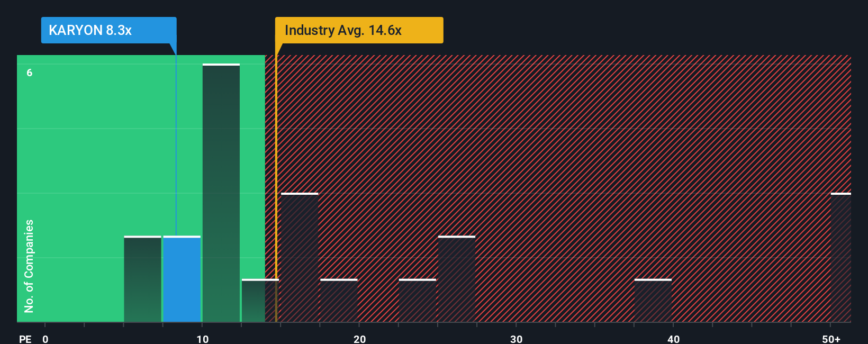Click the x-axis label 0
Viewport: 868px width, 344px height.
click(x=46, y=339)
